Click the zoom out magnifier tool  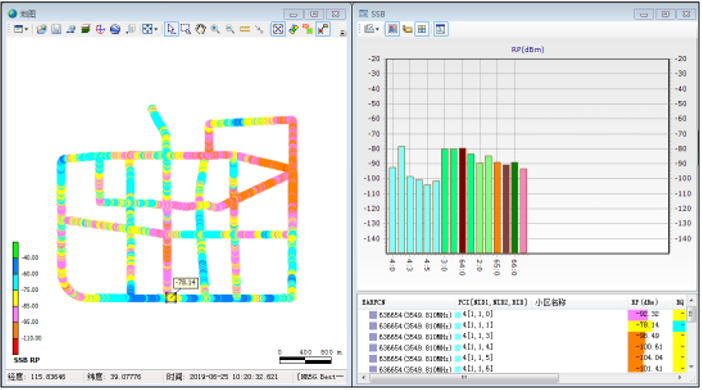(x=230, y=30)
